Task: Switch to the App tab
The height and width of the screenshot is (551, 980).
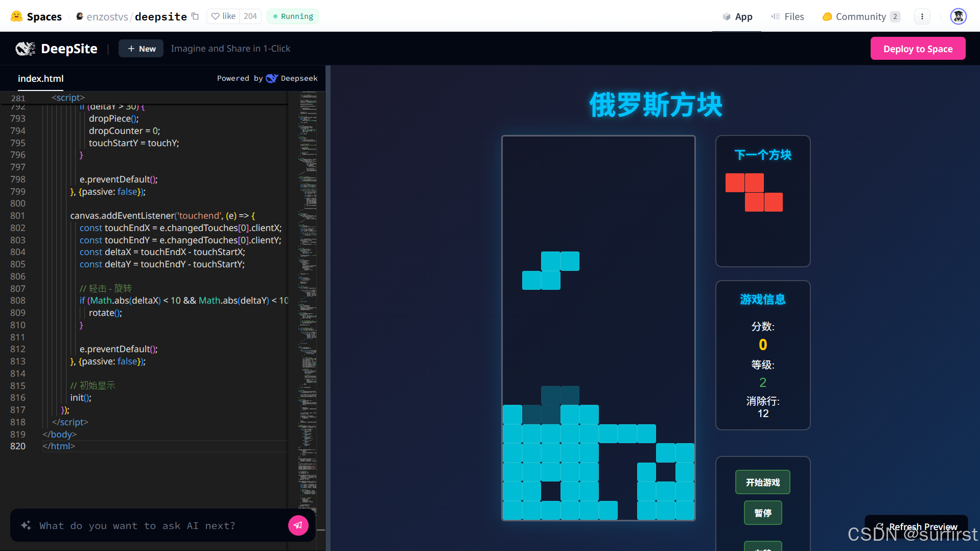Action: pyautogui.click(x=737, y=16)
